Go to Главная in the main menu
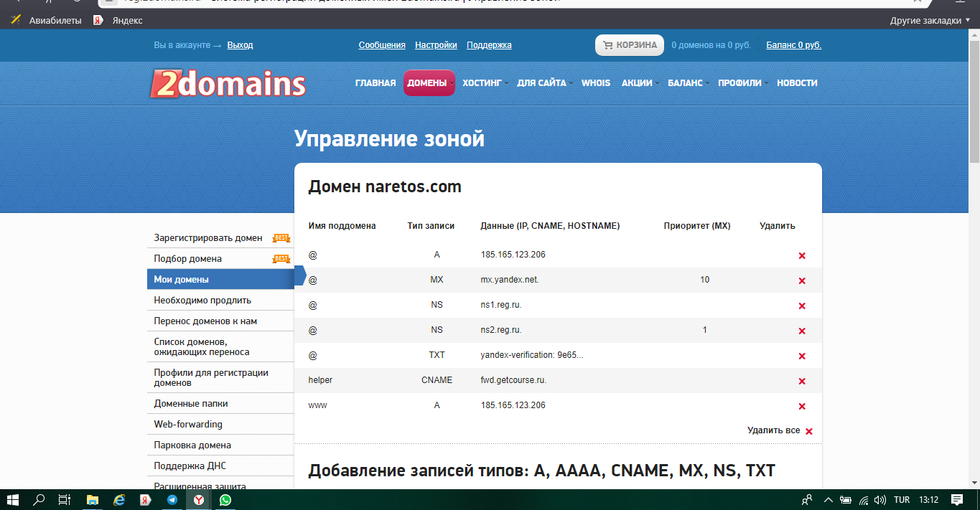980x510 pixels. pos(375,83)
